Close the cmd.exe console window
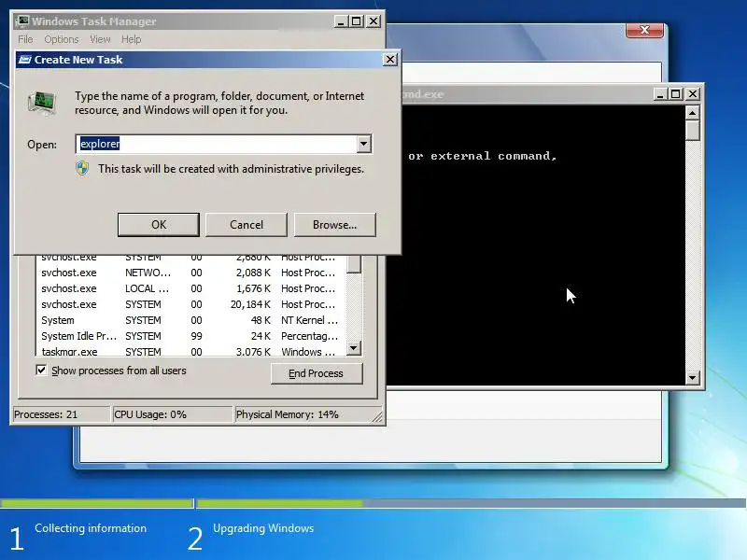This screenshot has height=560, width=747. coord(693,94)
